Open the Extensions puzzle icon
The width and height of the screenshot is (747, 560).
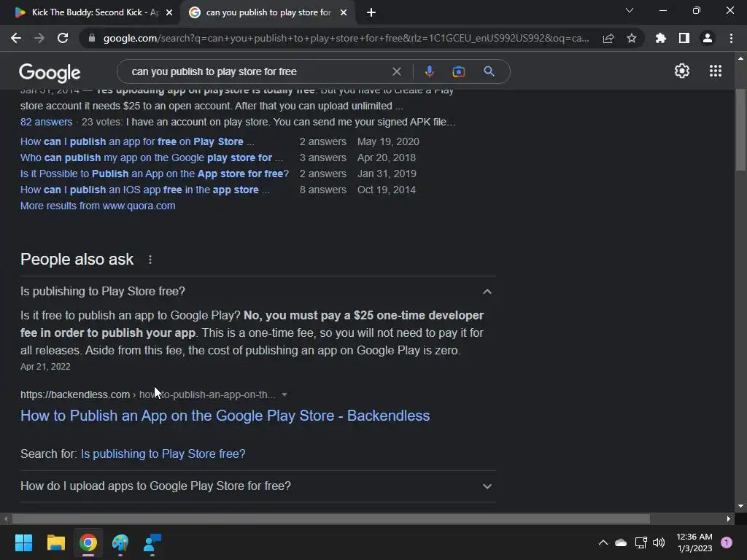[661, 38]
